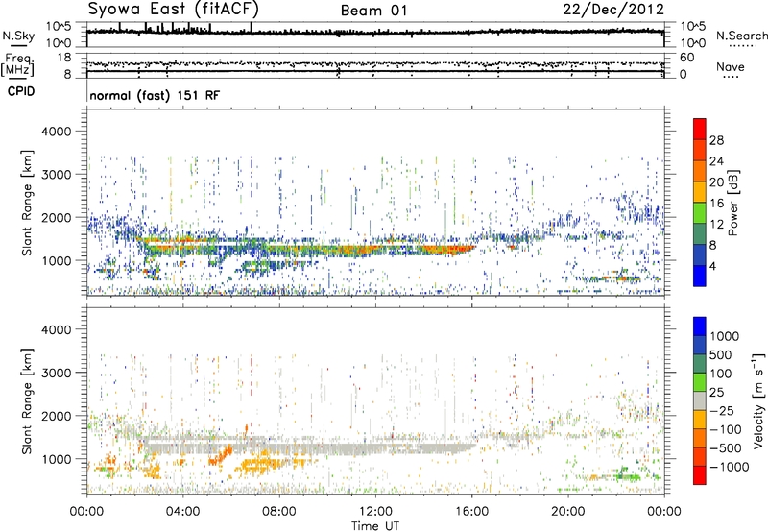The width and height of the screenshot is (768, 532).
Task: Click the "CPID" row label
Action: 21,91
